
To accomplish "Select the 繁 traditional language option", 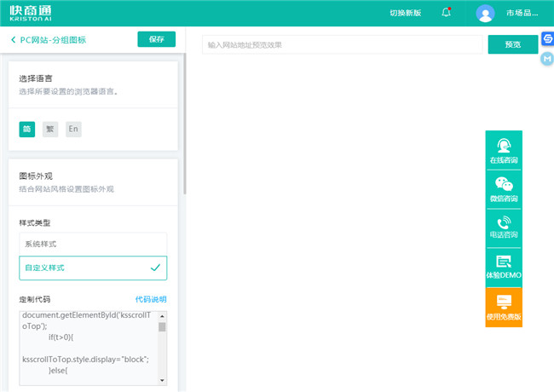I will (x=50, y=130).
